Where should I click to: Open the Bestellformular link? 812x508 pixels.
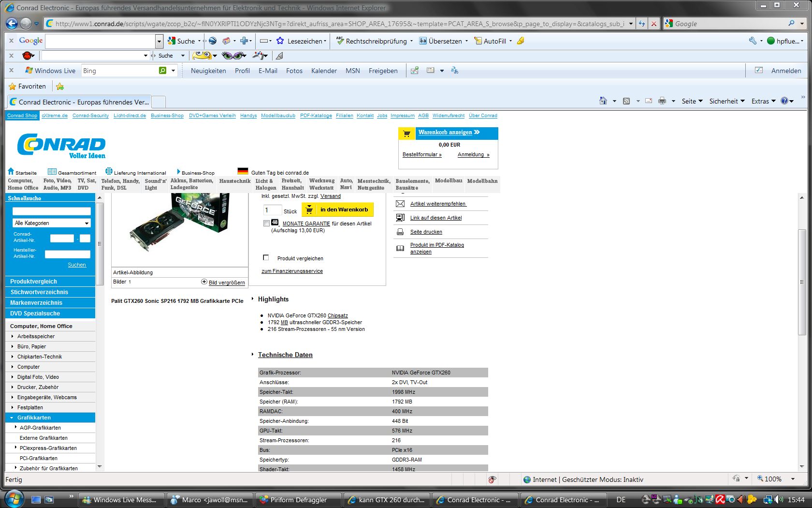click(x=422, y=155)
